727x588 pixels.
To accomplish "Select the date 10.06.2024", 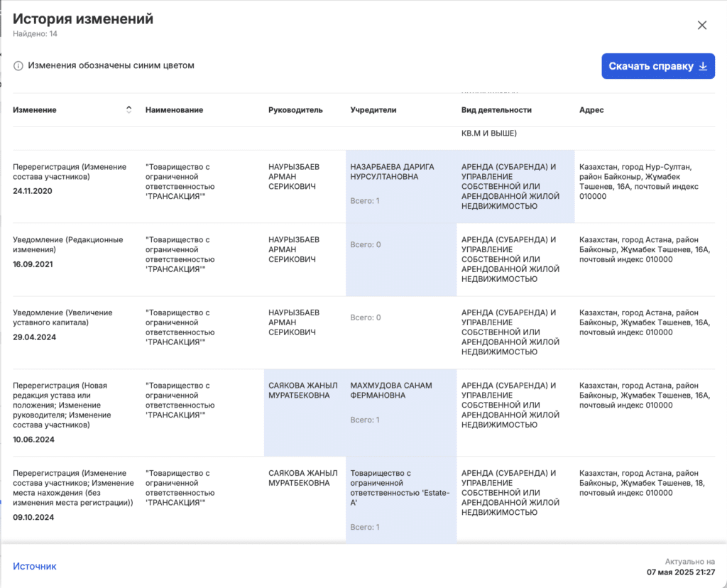I will tap(33, 440).
